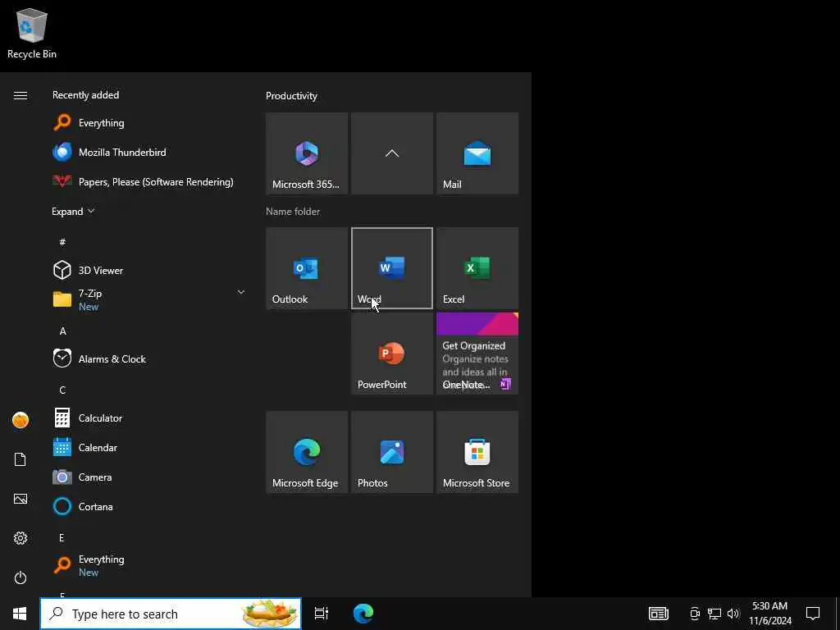Image resolution: width=840 pixels, height=630 pixels.
Task: Open the network tray icon
Action: tap(714, 614)
